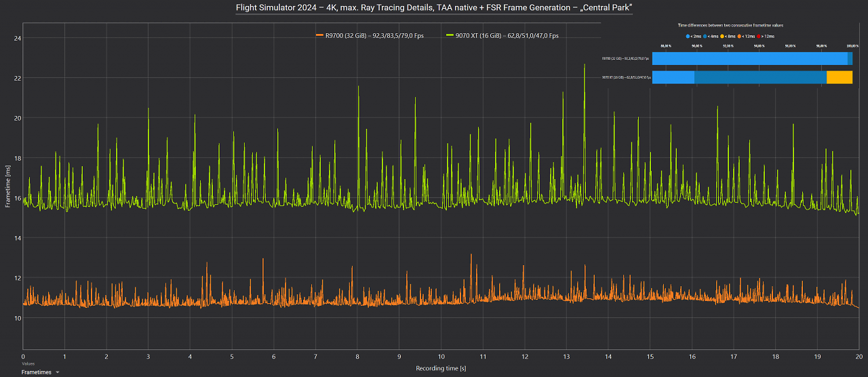Click the 'Recording time [s]' axis label
The width and height of the screenshot is (868, 377).
pyautogui.click(x=441, y=368)
